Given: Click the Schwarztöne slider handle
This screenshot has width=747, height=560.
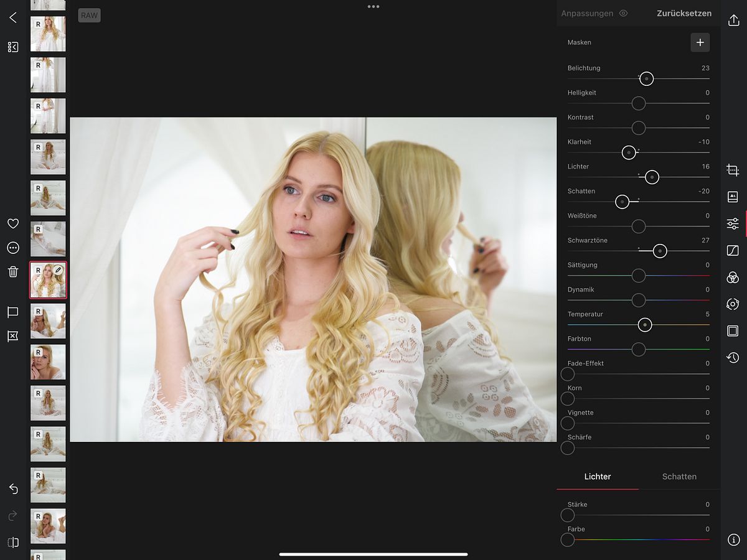Looking at the screenshot, I should tap(660, 251).
